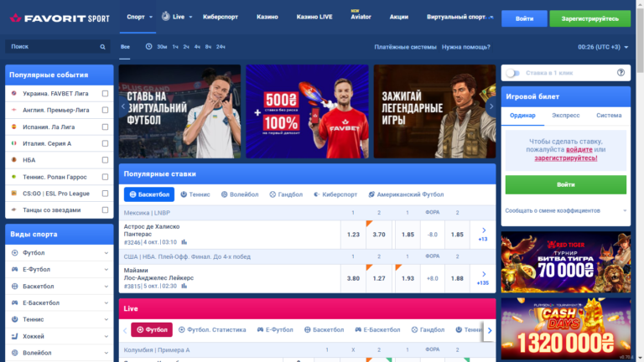
Task: Click the search magnifier icon
Action: coord(102,47)
